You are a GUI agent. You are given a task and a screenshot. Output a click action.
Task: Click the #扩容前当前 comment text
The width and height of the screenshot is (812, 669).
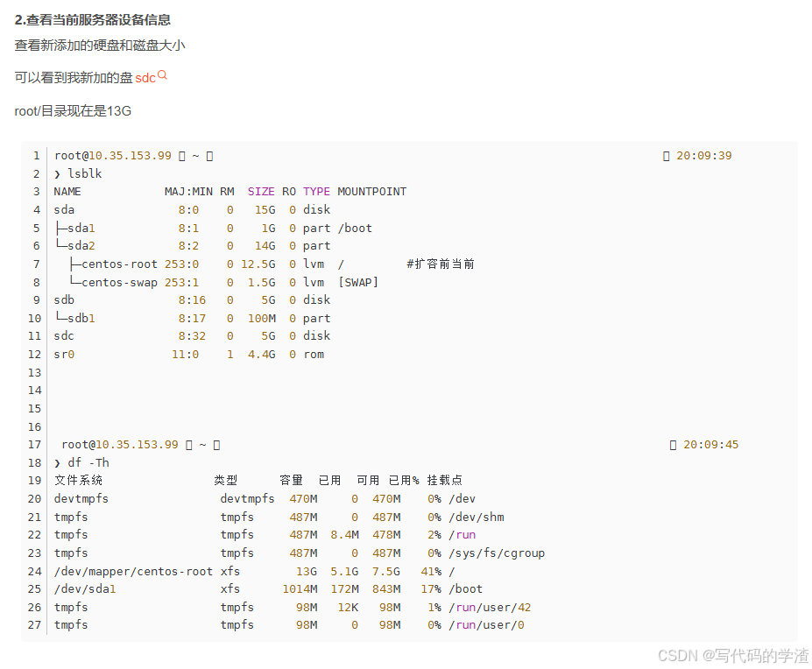pyautogui.click(x=441, y=264)
